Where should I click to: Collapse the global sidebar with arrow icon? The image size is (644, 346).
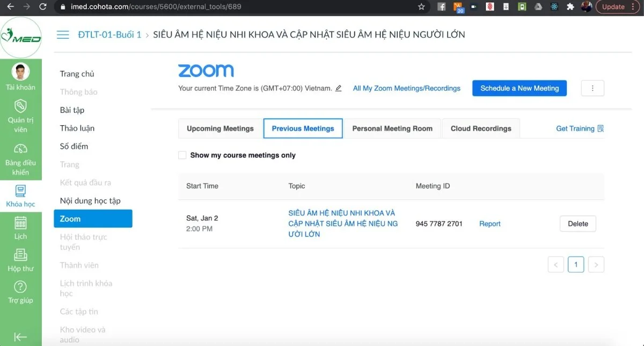pyautogui.click(x=20, y=337)
